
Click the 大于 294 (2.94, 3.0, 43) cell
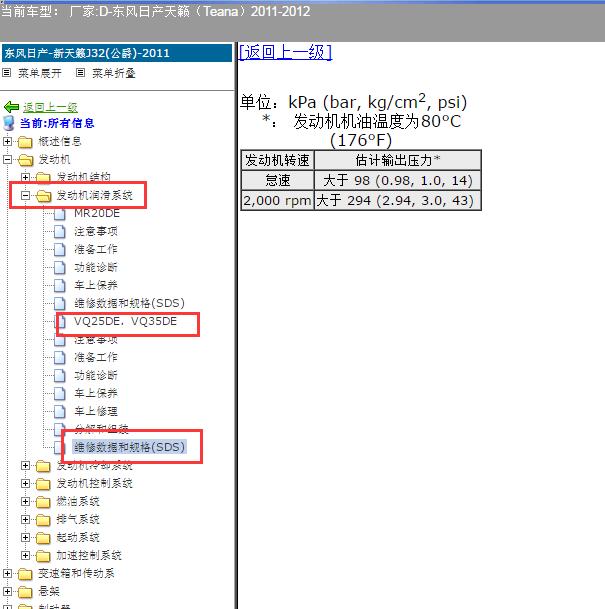pyautogui.click(x=398, y=200)
